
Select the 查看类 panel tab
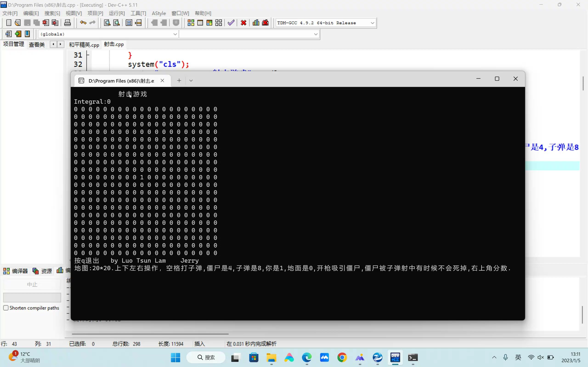coord(37,45)
